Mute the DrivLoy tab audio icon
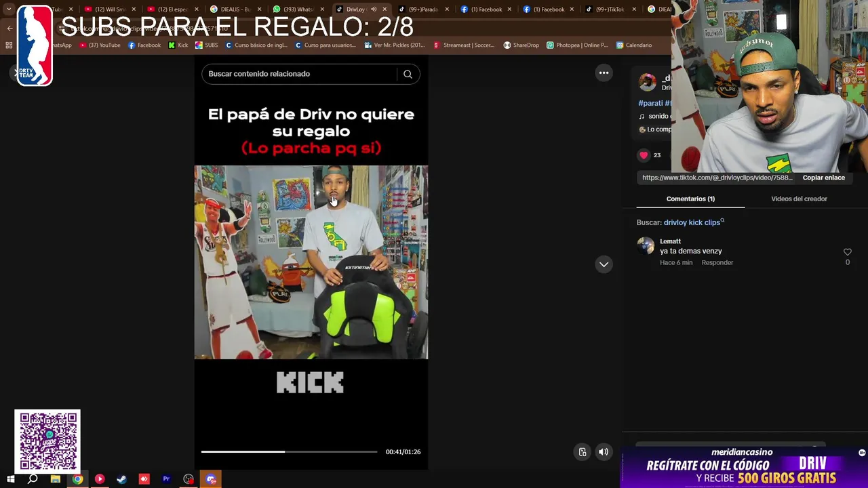 point(373,9)
